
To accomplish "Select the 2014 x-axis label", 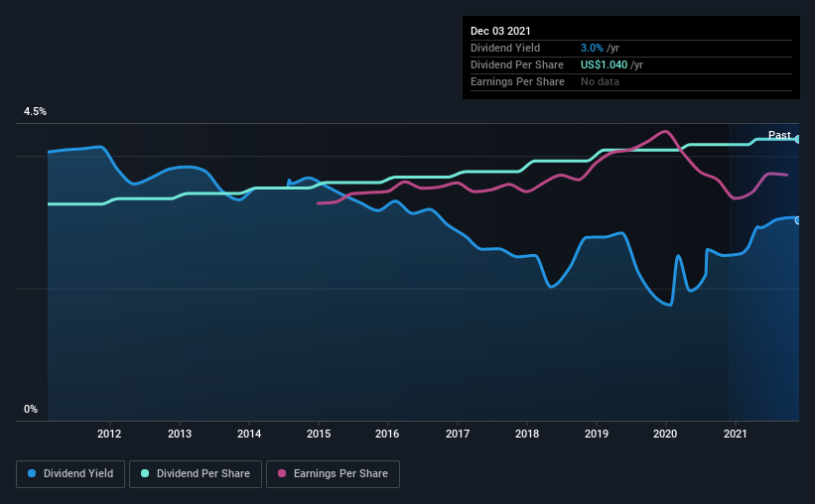I will click(249, 434).
